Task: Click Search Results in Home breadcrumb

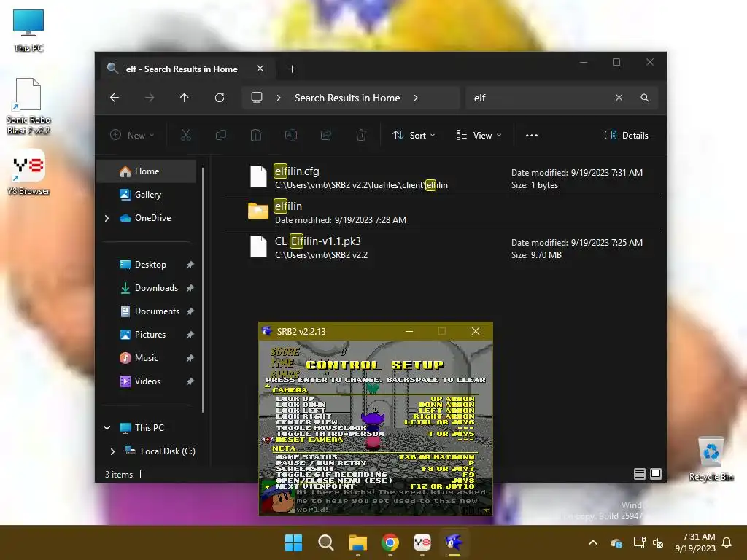Action: (x=347, y=98)
